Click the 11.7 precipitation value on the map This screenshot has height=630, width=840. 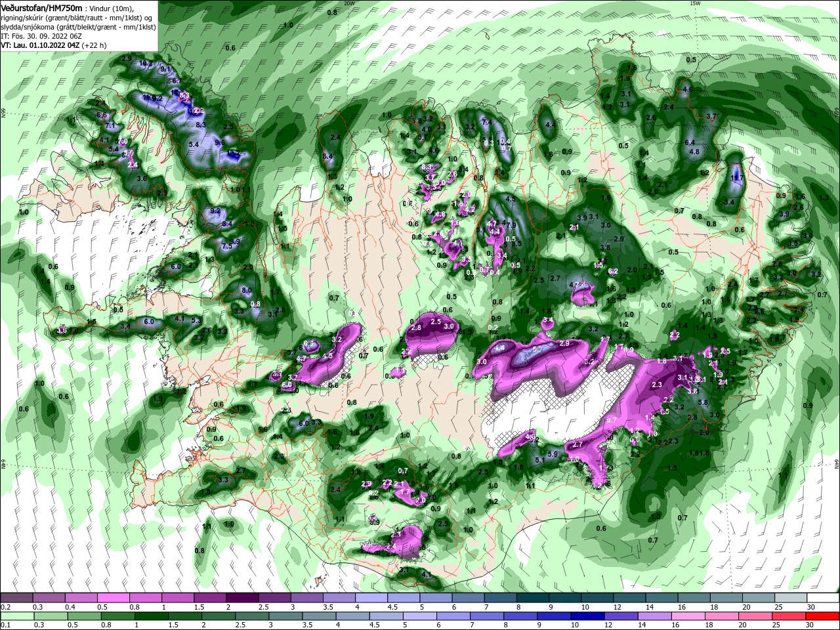tap(736, 178)
